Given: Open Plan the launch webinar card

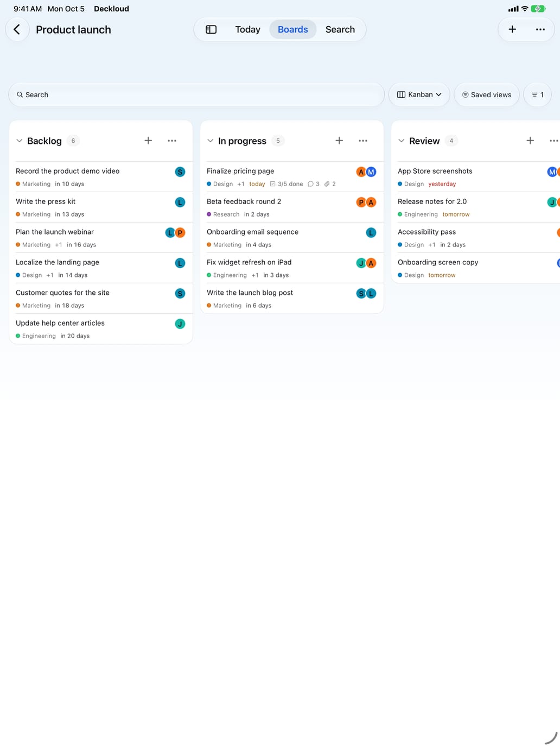Looking at the screenshot, I should [x=101, y=238].
